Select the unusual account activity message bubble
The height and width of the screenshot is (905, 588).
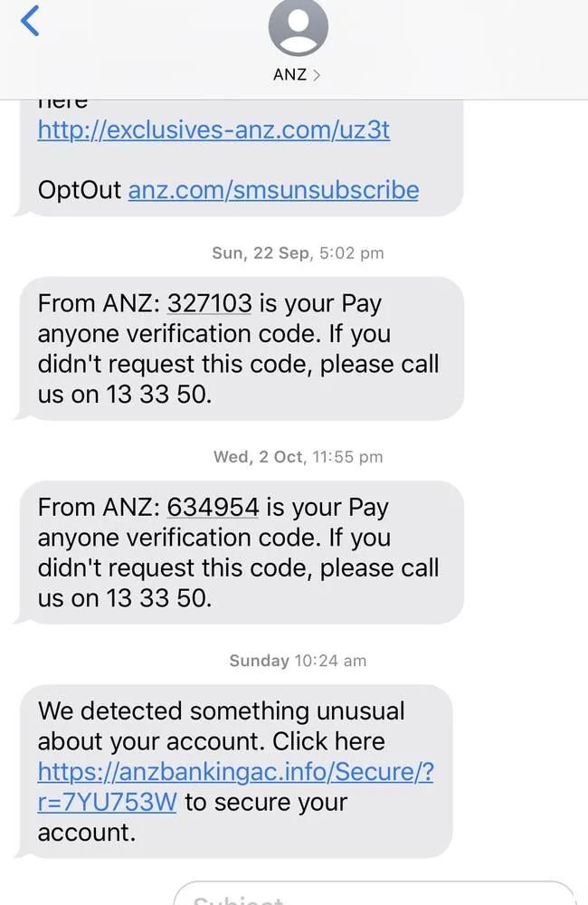tap(235, 771)
